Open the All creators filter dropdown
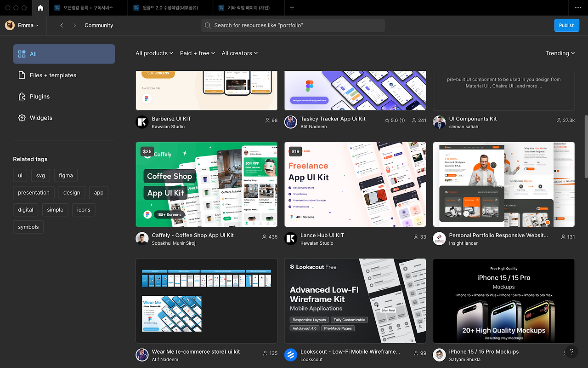 [240, 53]
